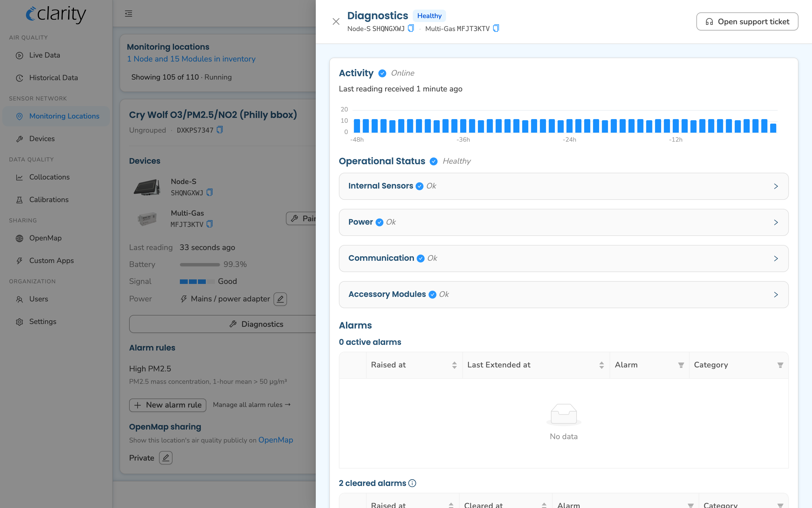Show info about cleared alarms
Viewport: 812px width, 508px height.
click(x=412, y=483)
